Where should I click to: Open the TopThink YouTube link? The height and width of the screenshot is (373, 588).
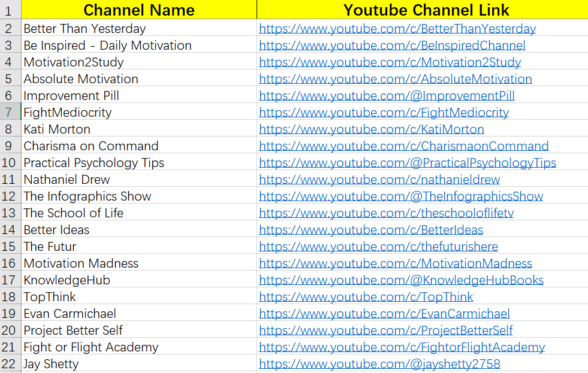366,297
